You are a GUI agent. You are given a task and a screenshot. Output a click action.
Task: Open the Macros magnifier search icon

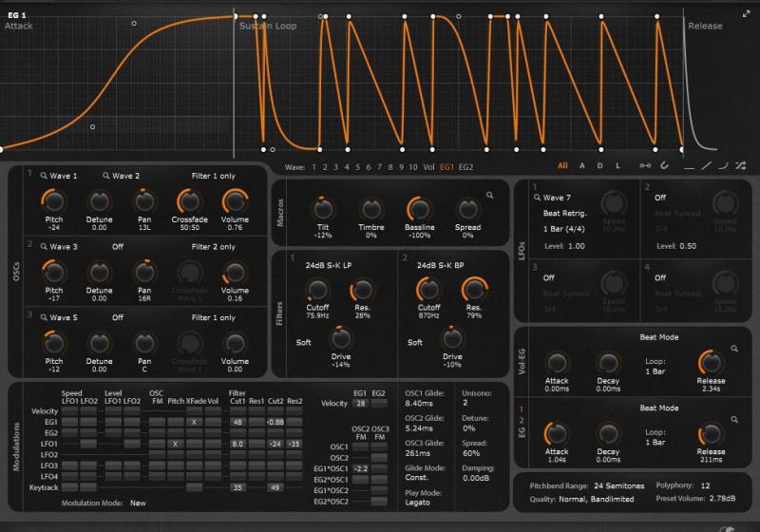tap(490, 194)
